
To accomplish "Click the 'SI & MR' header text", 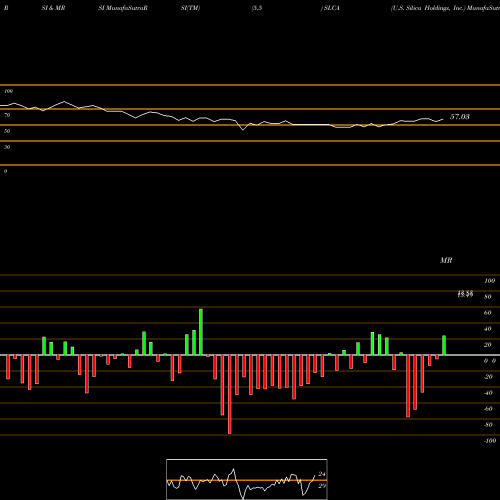I will click(53, 8).
